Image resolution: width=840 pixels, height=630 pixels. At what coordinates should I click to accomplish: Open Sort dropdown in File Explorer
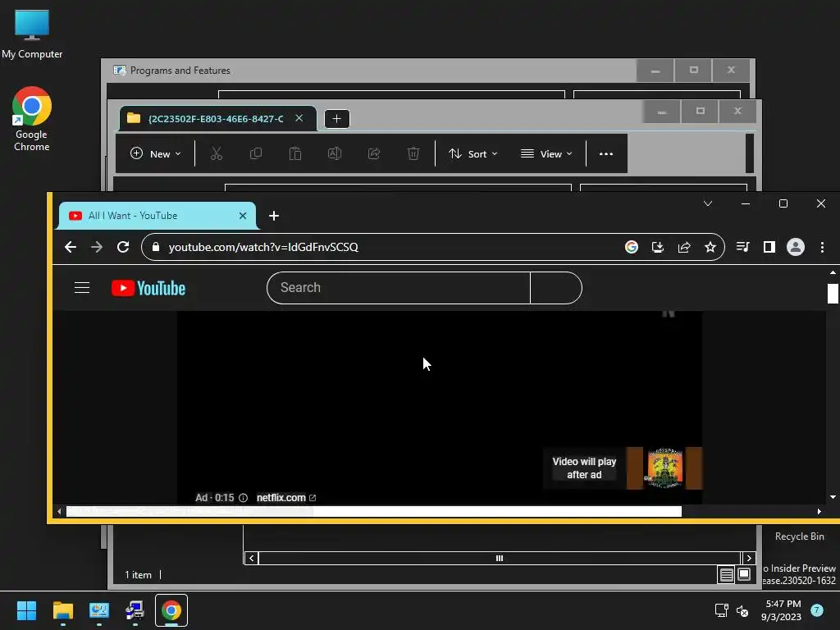coord(473,153)
